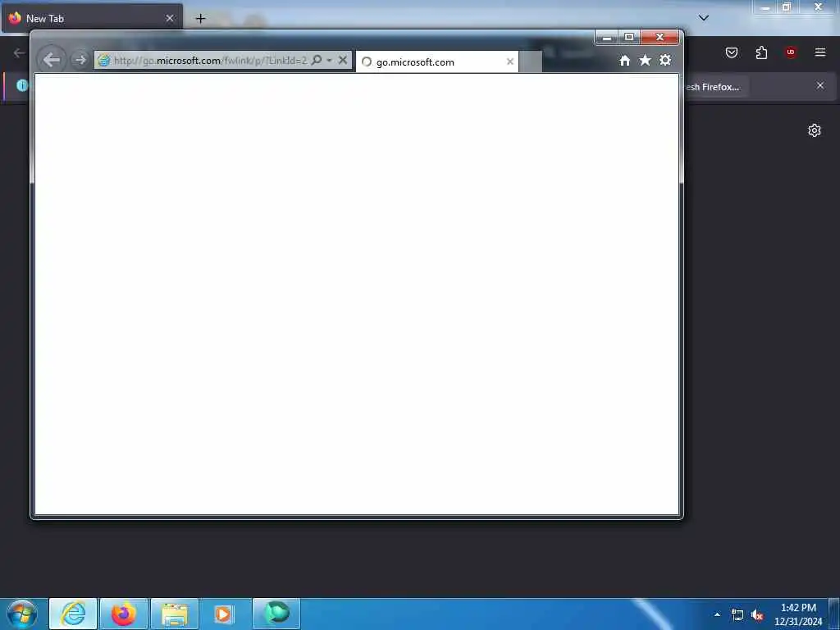Close the go.microsoft.com tab

[x=510, y=62]
